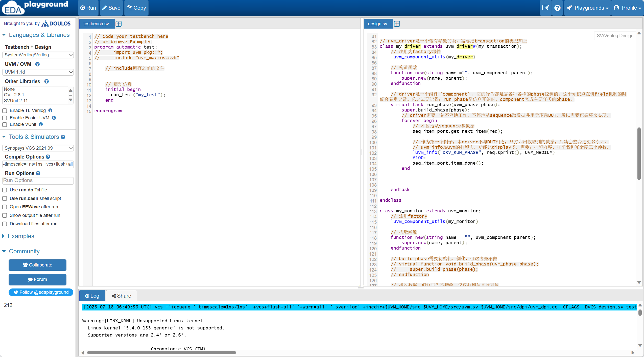
Task: Click the log pane vertical scrollbar thumb
Action: click(640, 313)
